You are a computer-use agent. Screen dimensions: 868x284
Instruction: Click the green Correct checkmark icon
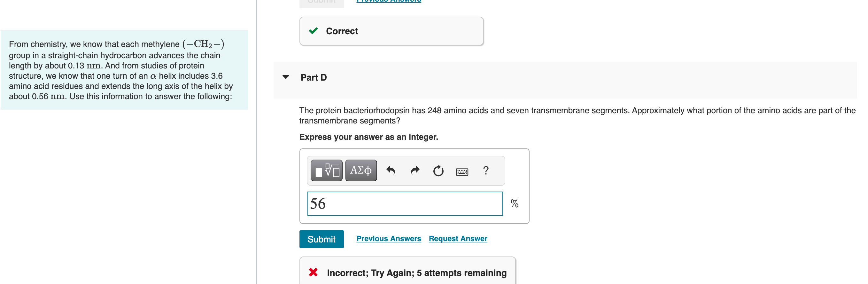coord(313,31)
